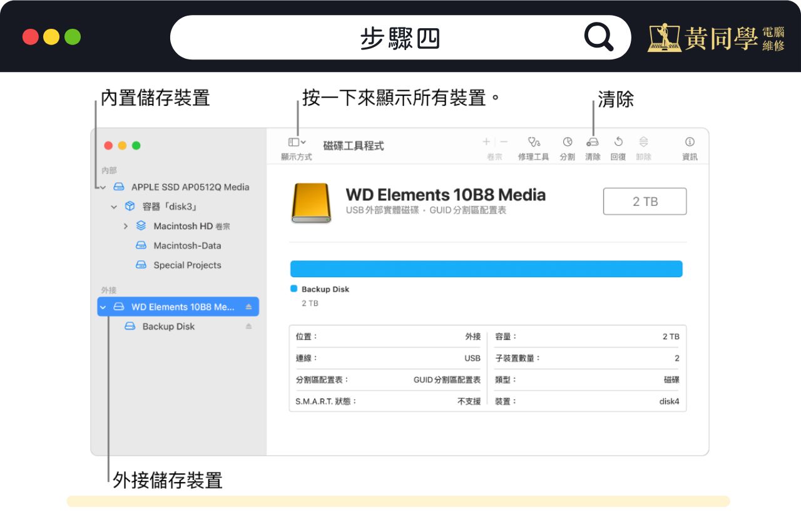
Task: Click the 黃同學 電腦維修 logo
Action: 716,38
